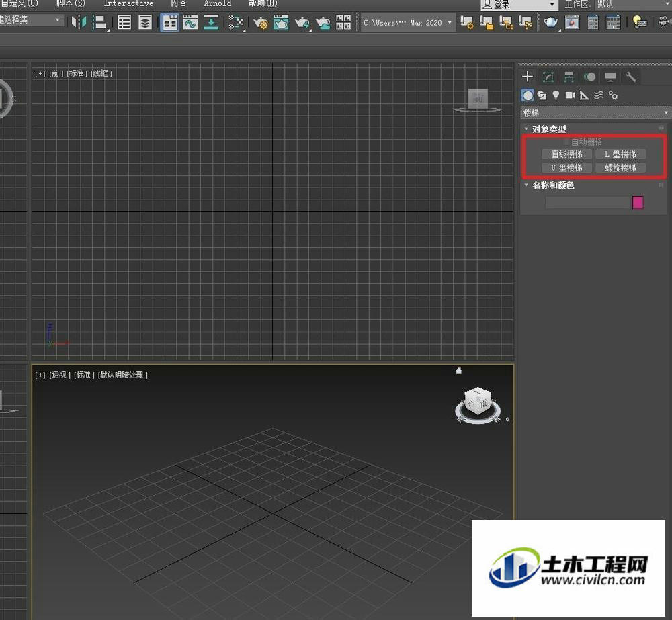The image size is (672, 620).
Task: Open the Create tab plus icon
Action: click(528, 77)
